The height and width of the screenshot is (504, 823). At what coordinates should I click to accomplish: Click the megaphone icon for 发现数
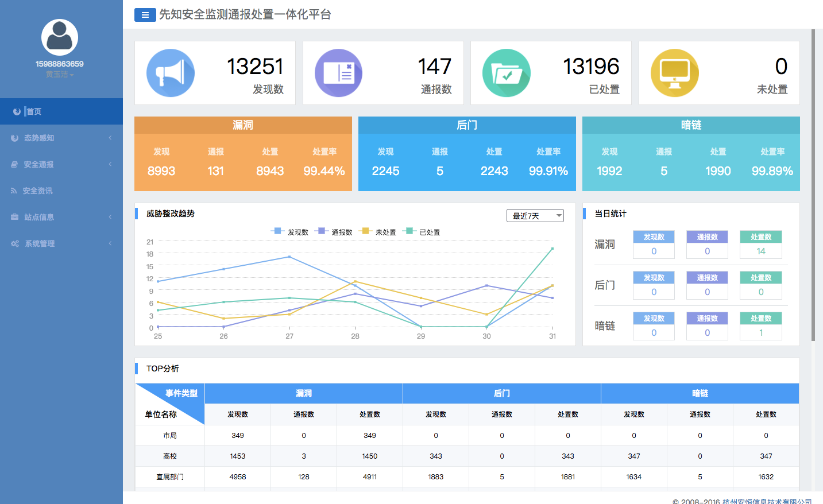point(171,73)
